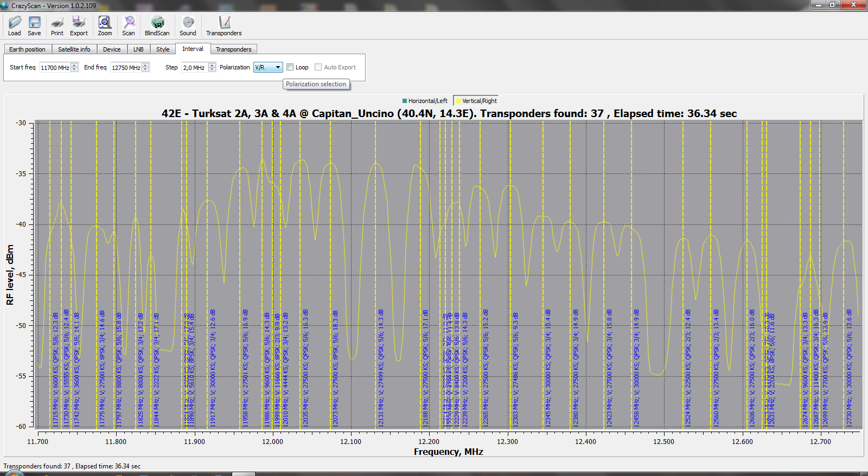The height and width of the screenshot is (476, 868).
Task: Click the chart title text
Action: tap(449, 113)
